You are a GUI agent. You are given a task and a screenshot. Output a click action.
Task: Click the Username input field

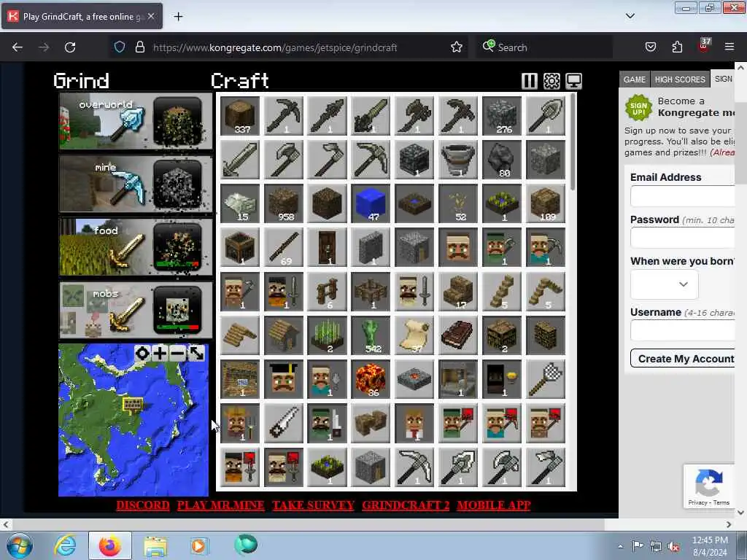pos(682,330)
